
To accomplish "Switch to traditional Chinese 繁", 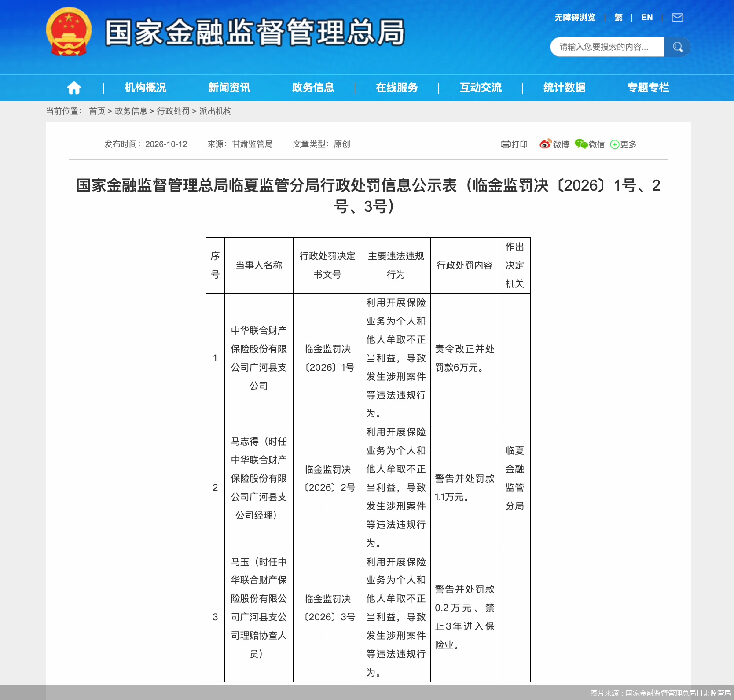I will tap(619, 18).
